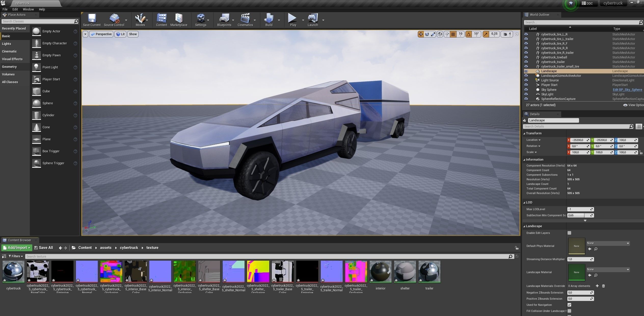
Task: Enable Edit Layers checkbox
Action: [x=569, y=233]
